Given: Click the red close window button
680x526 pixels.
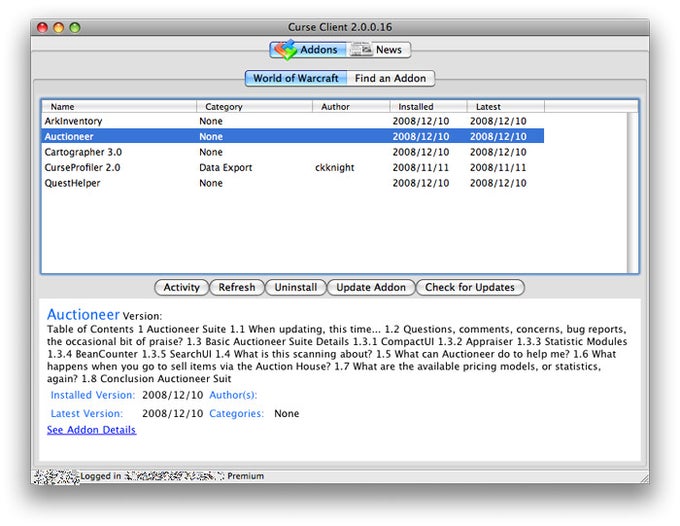Looking at the screenshot, I should click(42, 27).
